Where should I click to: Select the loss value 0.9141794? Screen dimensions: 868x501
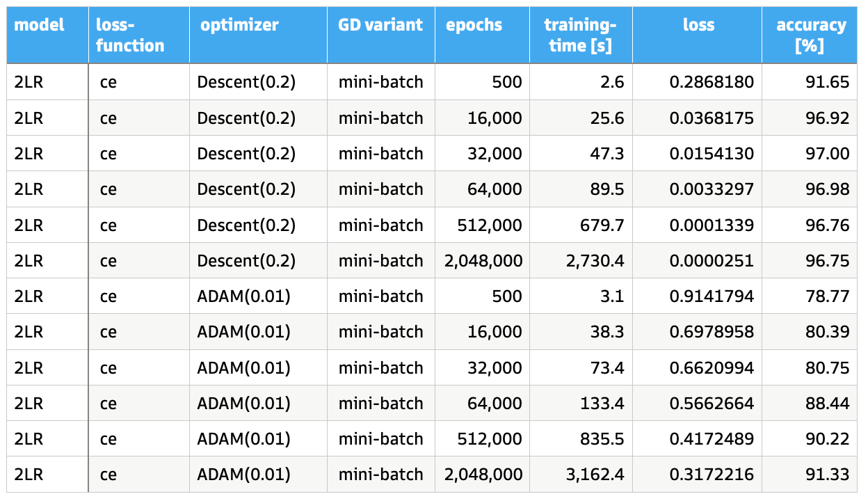click(711, 296)
